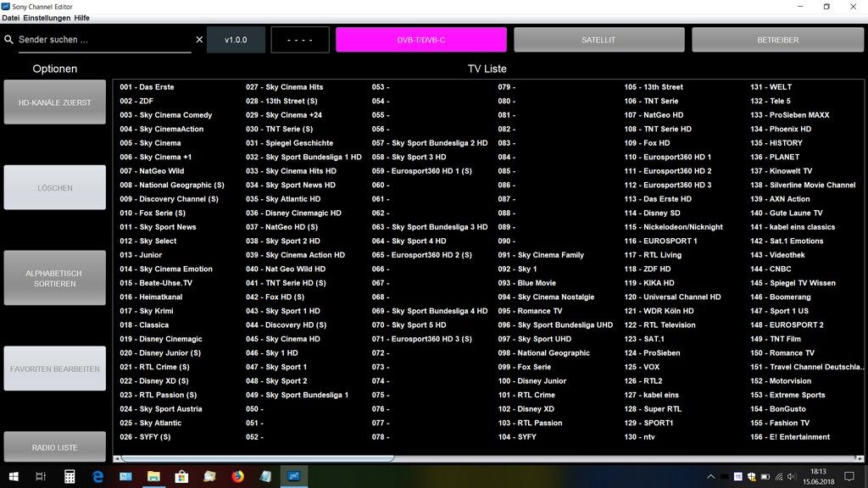
Task: Select '026 - SYFY (S)'
Action: coord(145,436)
